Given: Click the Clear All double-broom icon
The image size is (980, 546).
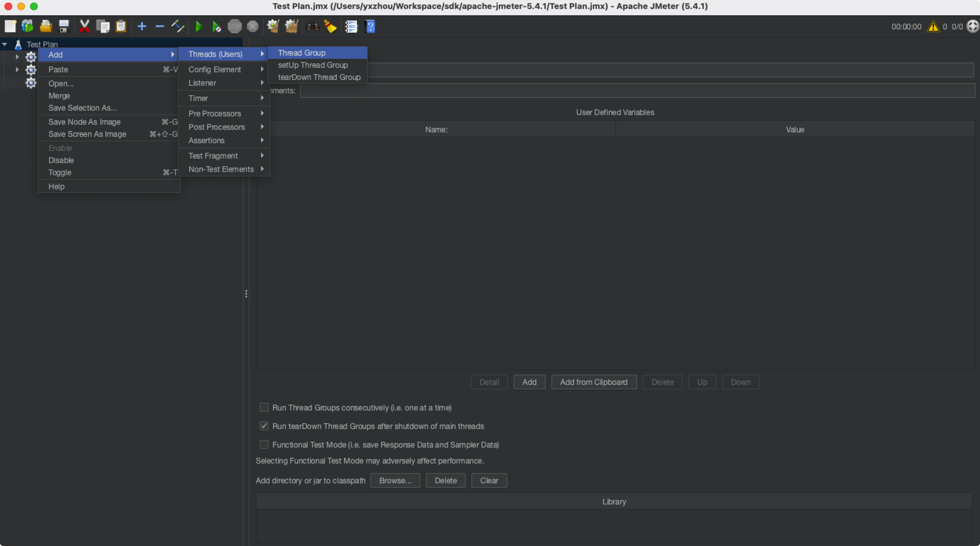Looking at the screenshot, I should (291, 26).
